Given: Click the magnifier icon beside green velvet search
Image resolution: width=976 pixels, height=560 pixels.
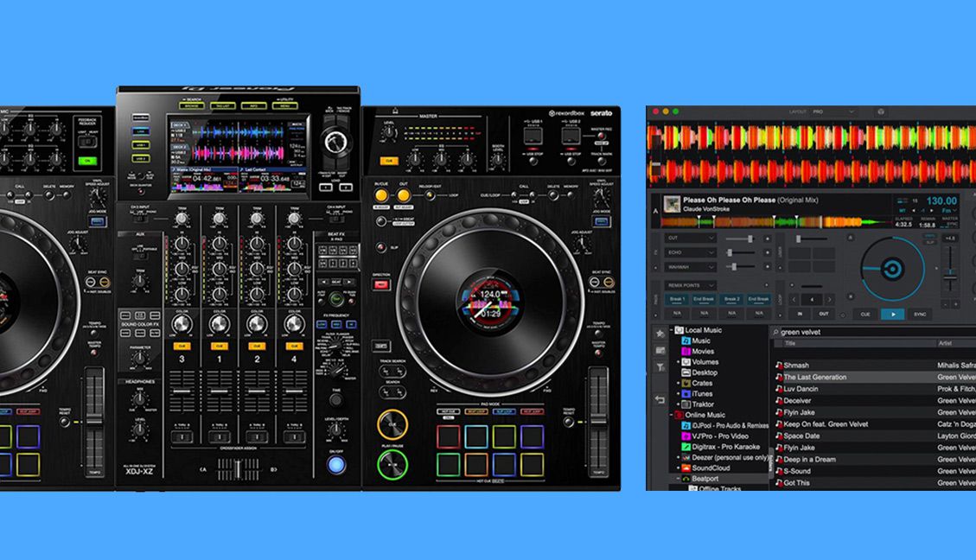Looking at the screenshot, I should [x=775, y=332].
